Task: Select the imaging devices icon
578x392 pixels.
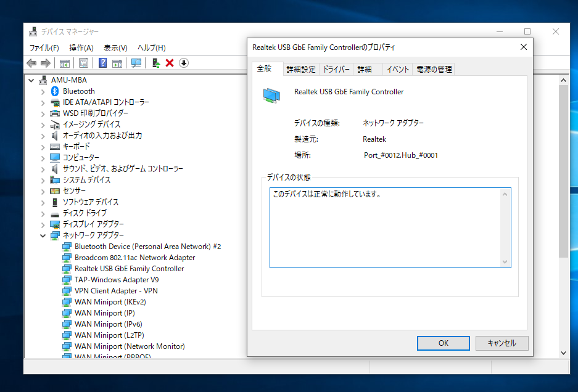Action: (x=55, y=125)
